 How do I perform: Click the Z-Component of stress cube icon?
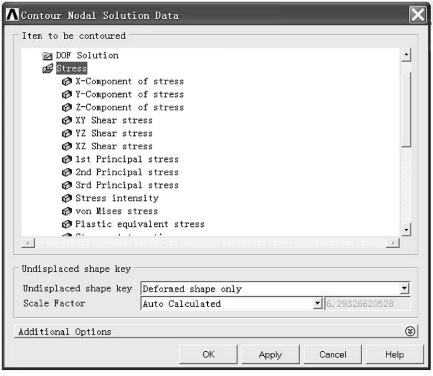coord(67,108)
